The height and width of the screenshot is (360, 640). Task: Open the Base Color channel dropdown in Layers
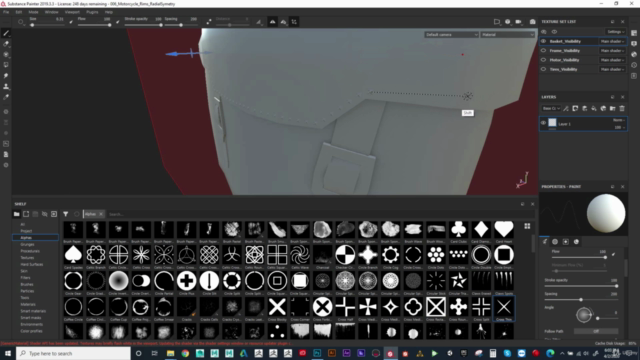pos(551,109)
